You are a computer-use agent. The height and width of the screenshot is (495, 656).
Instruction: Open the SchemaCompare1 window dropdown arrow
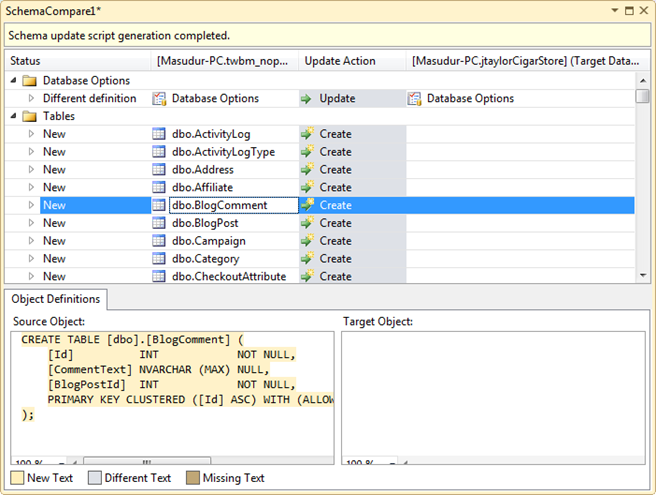[617, 9]
